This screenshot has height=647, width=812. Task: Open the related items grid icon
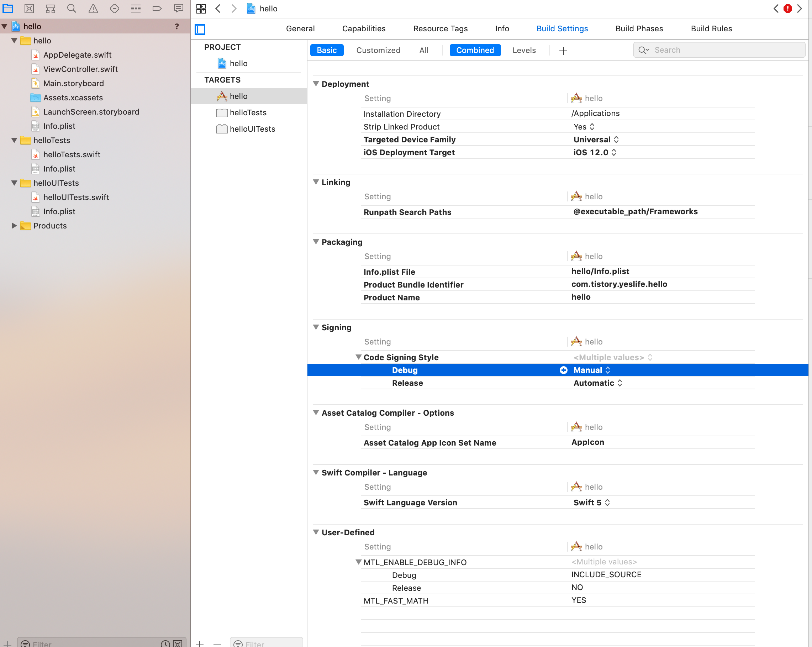tap(201, 8)
